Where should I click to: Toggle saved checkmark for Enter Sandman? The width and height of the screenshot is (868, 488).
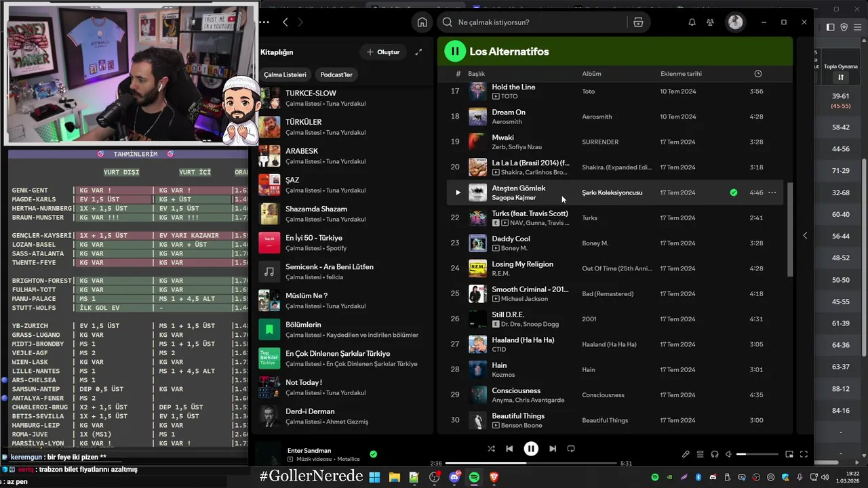[x=373, y=454]
